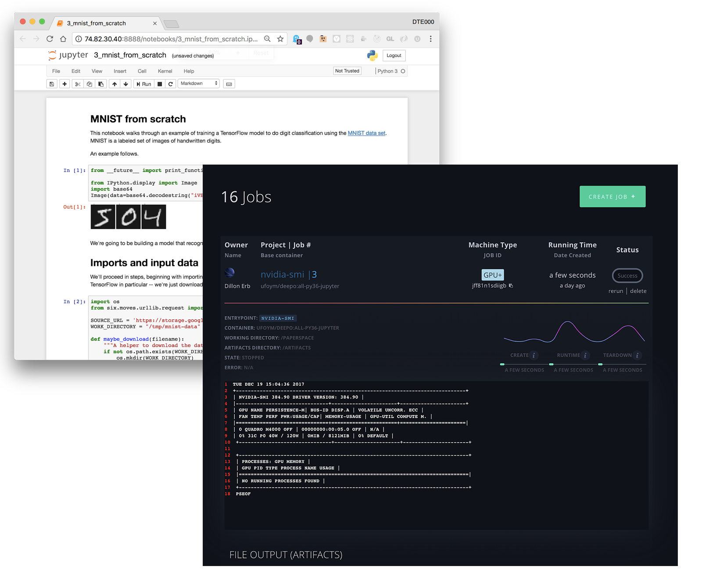This screenshot has width=702, height=588.
Task: Open the command palette keyboard icon
Action: pyautogui.click(x=229, y=84)
